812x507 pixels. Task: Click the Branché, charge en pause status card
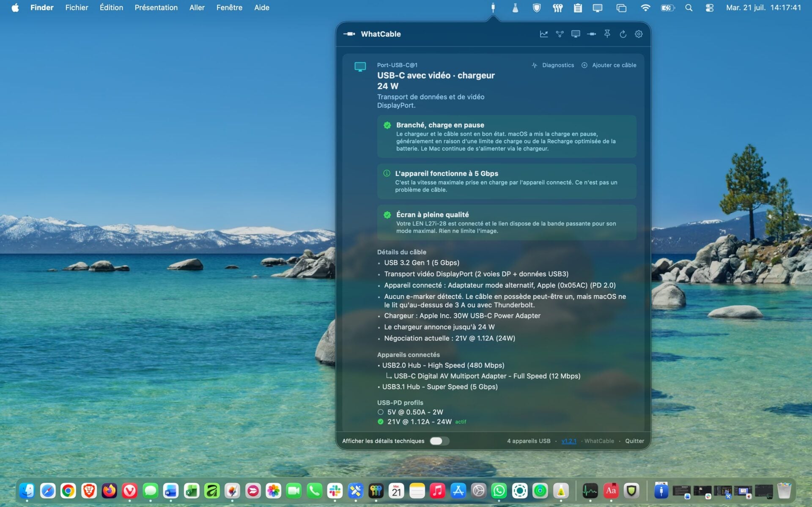coord(507,137)
